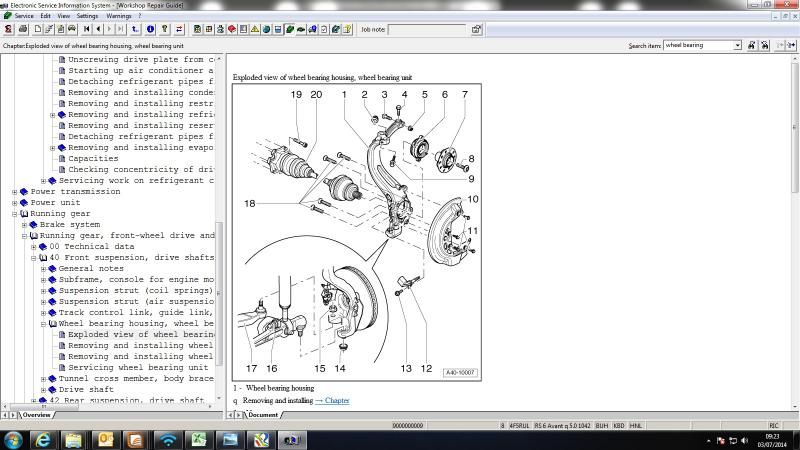
Task: Collapse Wheel bearing housing tree node
Action: 43,324
